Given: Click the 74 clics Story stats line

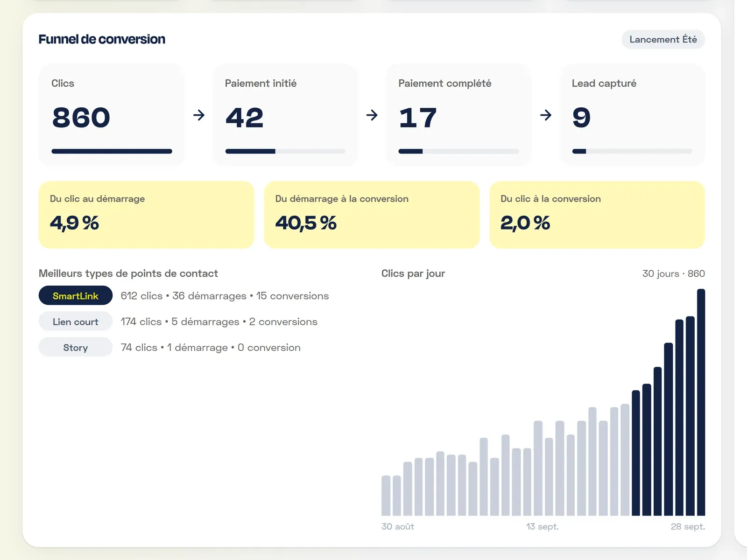Looking at the screenshot, I should [x=211, y=348].
